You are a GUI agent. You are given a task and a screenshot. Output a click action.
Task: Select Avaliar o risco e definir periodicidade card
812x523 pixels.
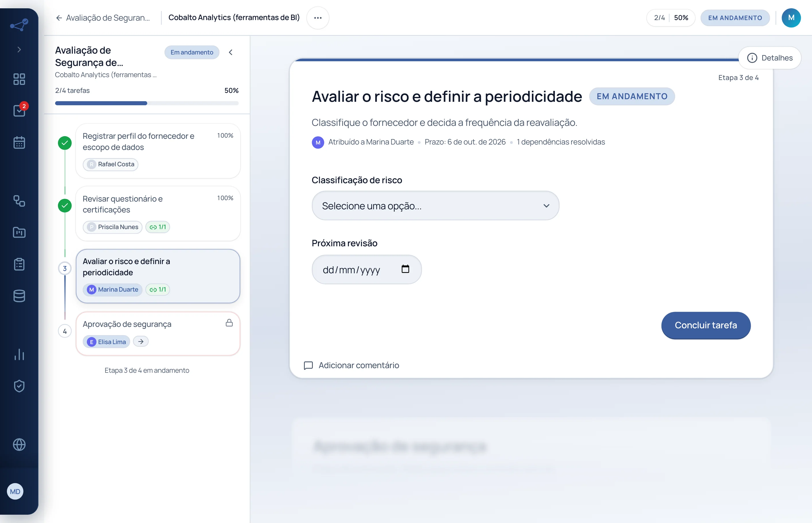pos(158,276)
